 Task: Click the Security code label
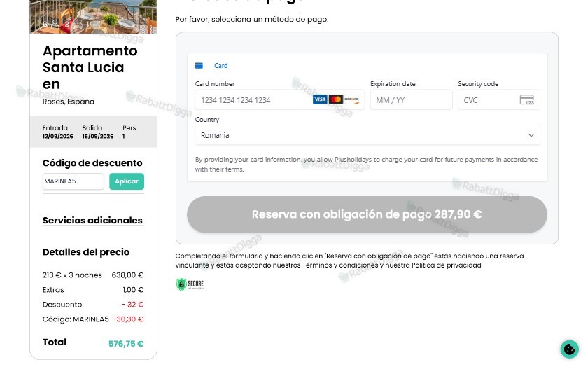click(478, 83)
